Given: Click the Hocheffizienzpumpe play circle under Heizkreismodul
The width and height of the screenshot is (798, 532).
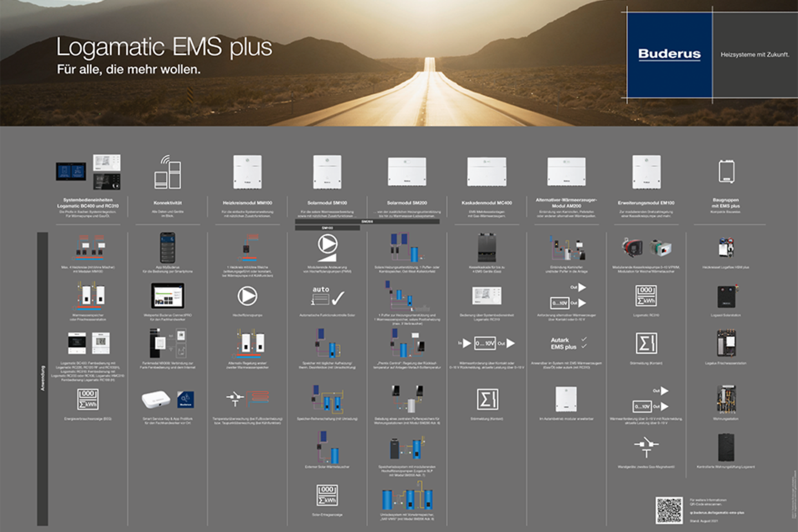Looking at the screenshot, I should coord(247,296).
